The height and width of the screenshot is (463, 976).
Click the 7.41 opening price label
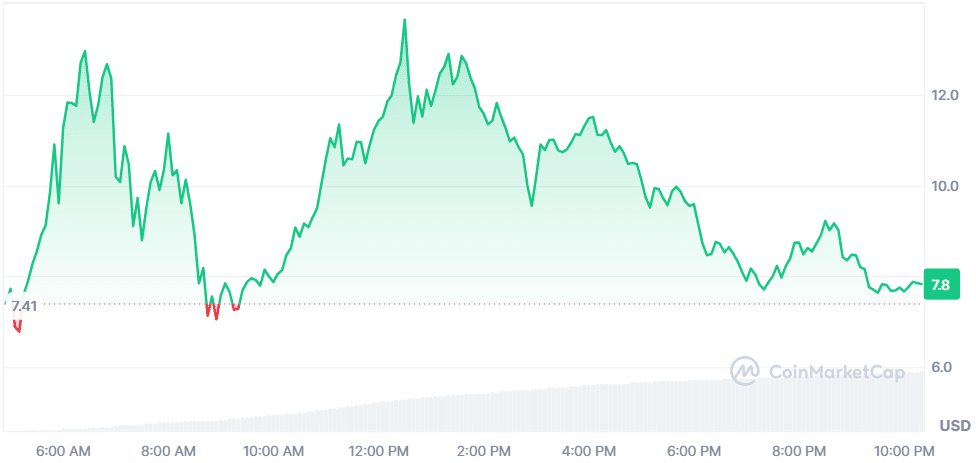(24, 306)
